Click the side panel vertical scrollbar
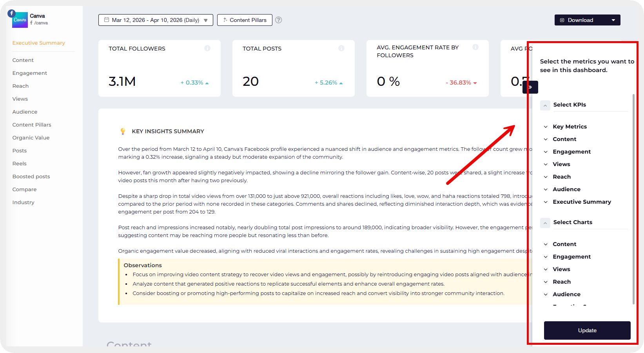644x353 pixels. (x=633, y=199)
